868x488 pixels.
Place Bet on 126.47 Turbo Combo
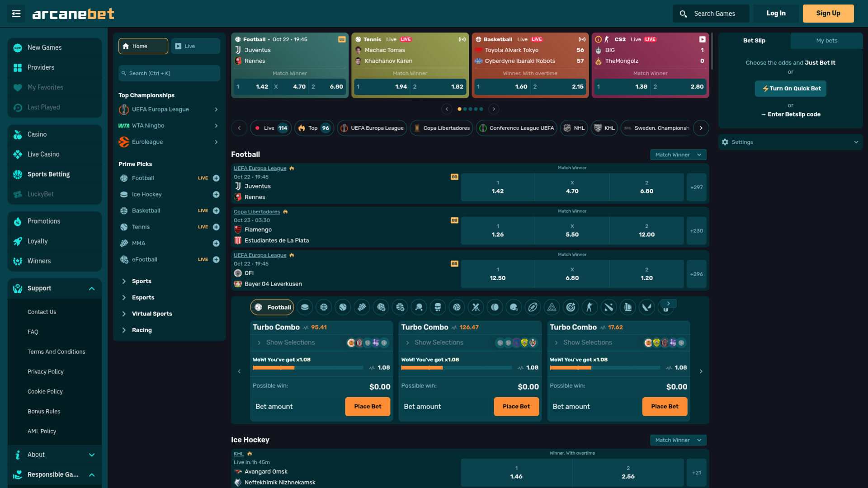[x=516, y=407]
